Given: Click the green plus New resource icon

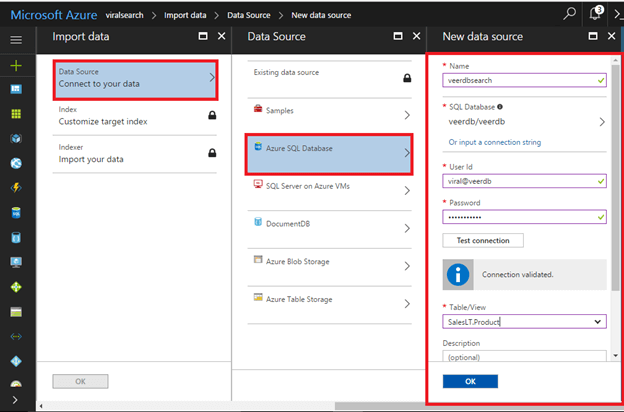Looking at the screenshot, I should pyautogui.click(x=15, y=64).
